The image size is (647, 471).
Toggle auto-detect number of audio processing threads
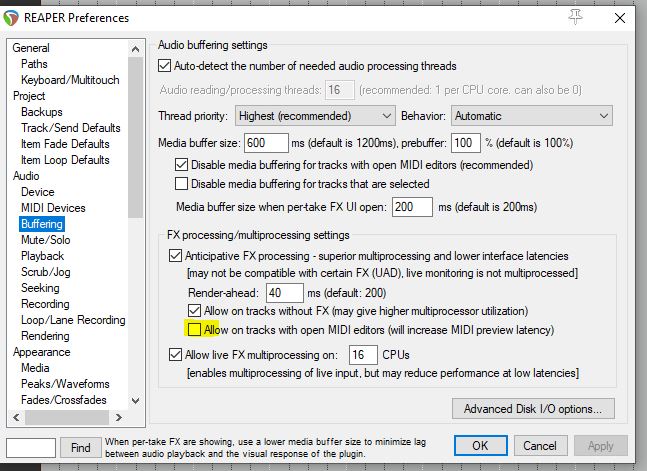(x=165, y=66)
